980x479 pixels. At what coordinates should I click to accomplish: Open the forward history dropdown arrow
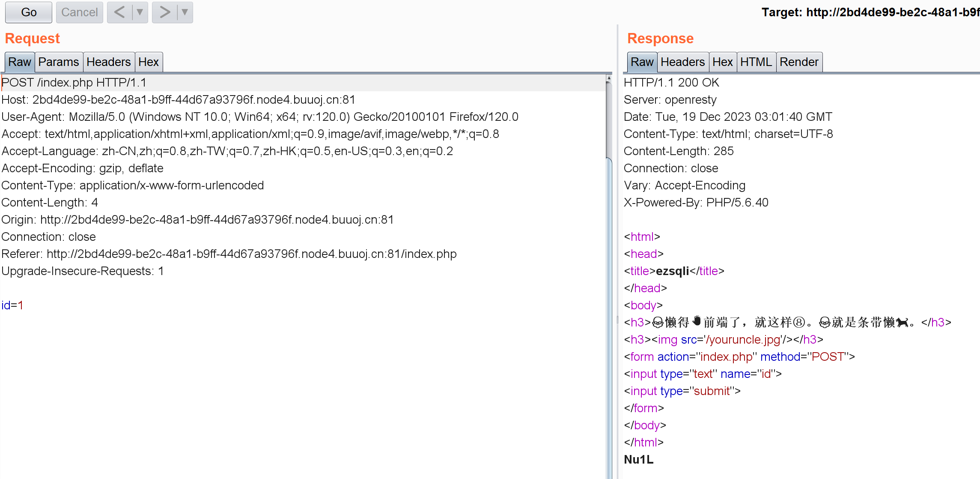tap(185, 12)
